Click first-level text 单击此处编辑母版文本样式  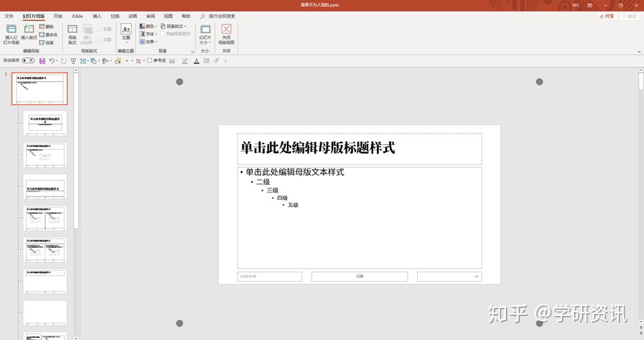295,172
